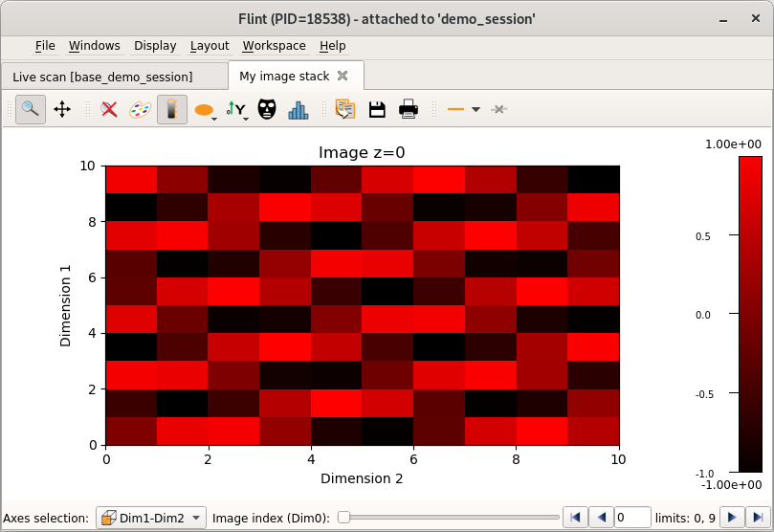Click the Dimension 1 axis label
Screen dimensions: 774x532
(65, 305)
